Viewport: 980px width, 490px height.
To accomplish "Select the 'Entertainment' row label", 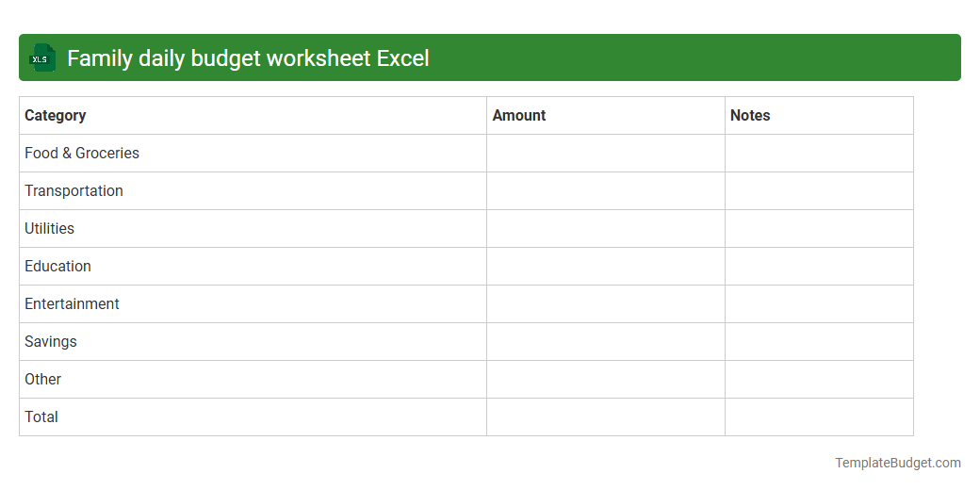I will click(x=72, y=303).
